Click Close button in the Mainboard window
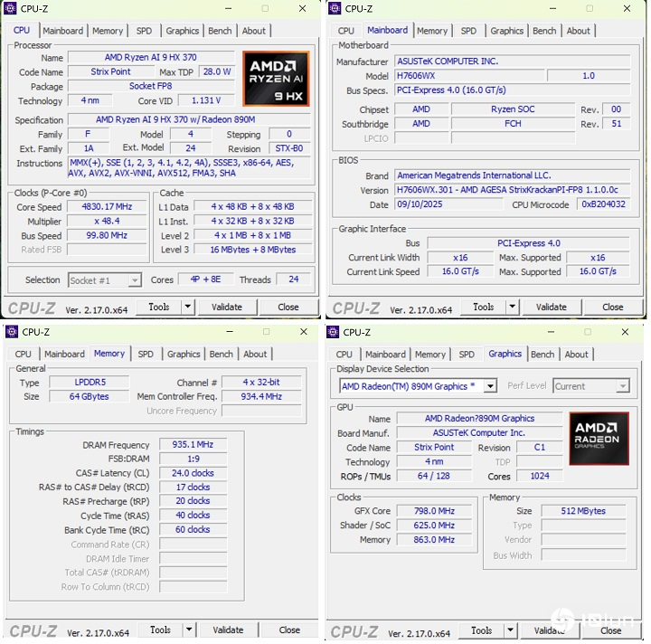The height and width of the screenshot is (644, 651). pyautogui.click(x=612, y=307)
